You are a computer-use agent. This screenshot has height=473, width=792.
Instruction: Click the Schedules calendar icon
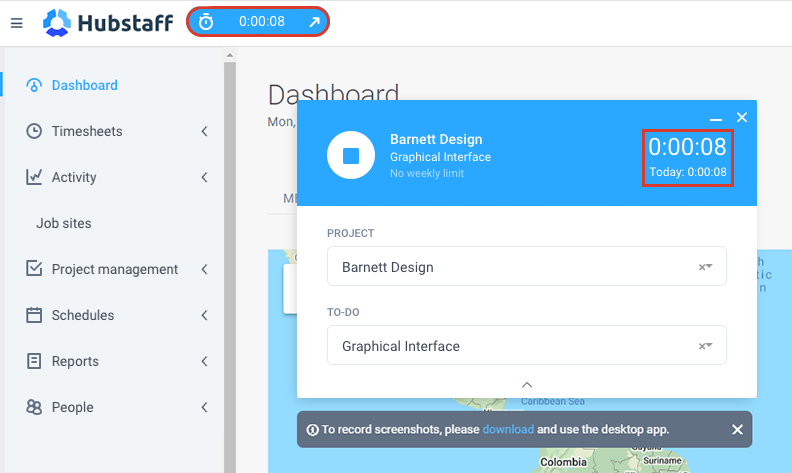(34, 315)
